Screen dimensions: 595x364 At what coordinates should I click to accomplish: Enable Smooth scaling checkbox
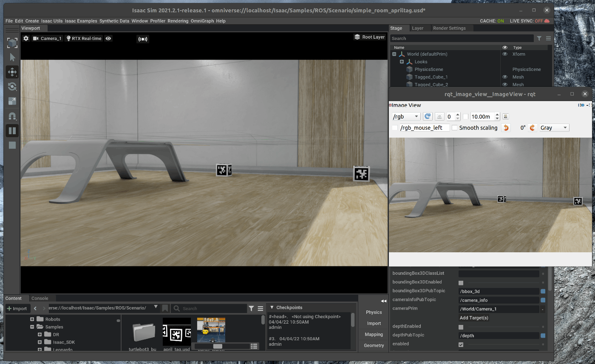pyautogui.click(x=455, y=128)
